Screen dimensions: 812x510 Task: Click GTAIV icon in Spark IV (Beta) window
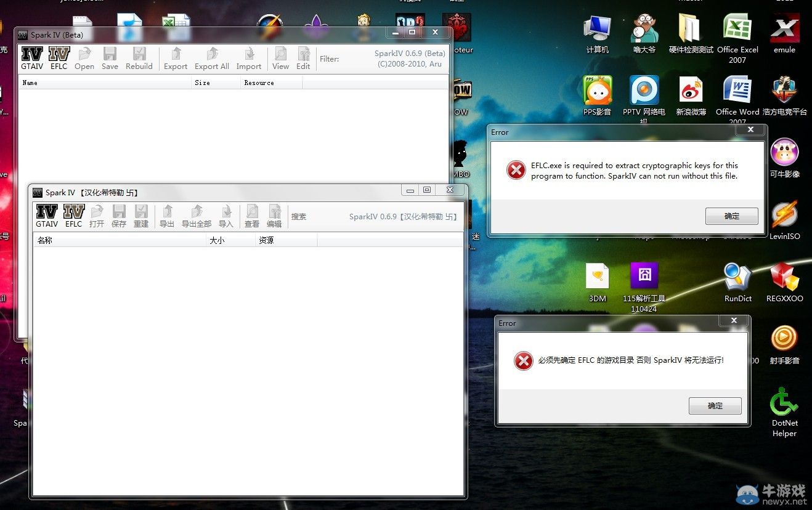tap(32, 59)
